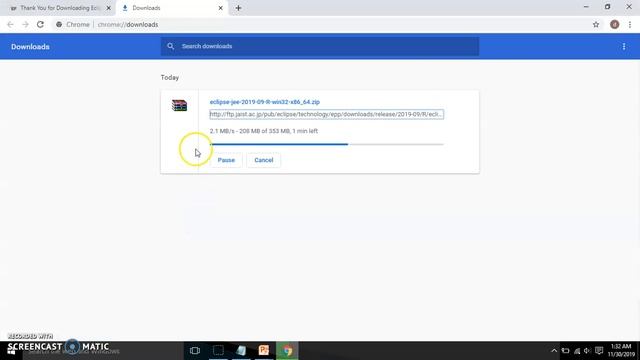Screen dimensions: 640x360
Task: Click the Today date heading
Action: pos(170,78)
